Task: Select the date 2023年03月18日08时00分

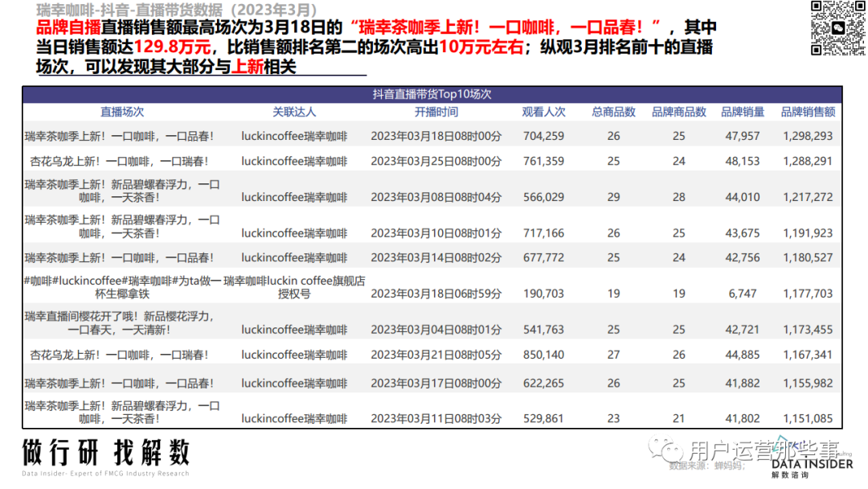Action: [436, 136]
